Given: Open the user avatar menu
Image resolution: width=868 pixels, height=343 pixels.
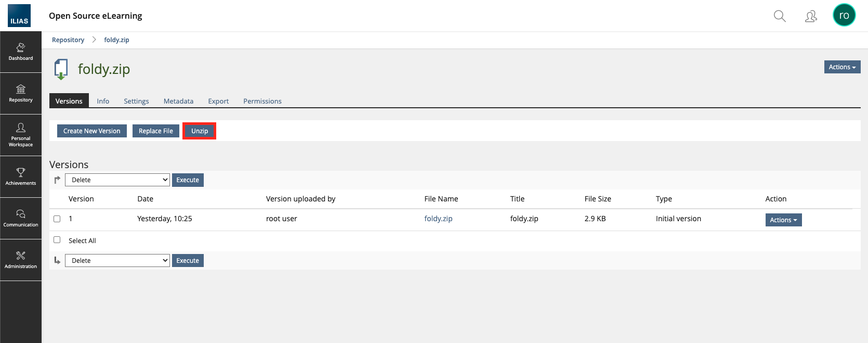Looking at the screenshot, I should pyautogui.click(x=844, y=16).
